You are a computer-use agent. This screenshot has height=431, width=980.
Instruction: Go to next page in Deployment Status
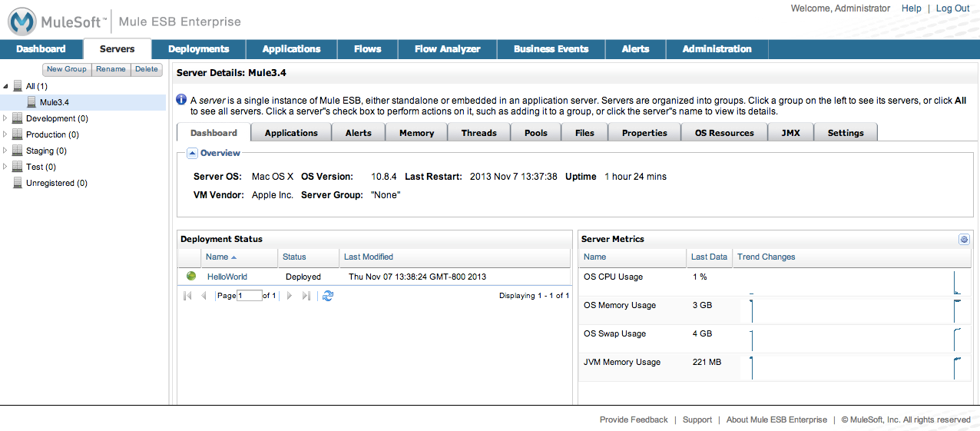(290, 296)
